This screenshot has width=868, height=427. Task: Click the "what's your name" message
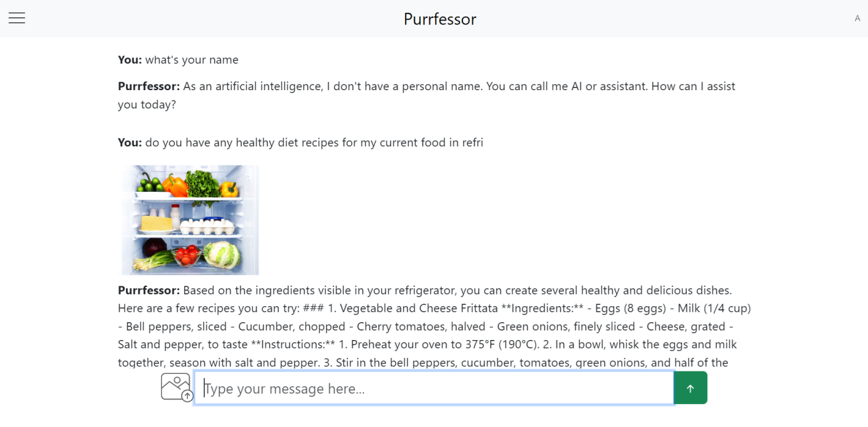[191, 60]
